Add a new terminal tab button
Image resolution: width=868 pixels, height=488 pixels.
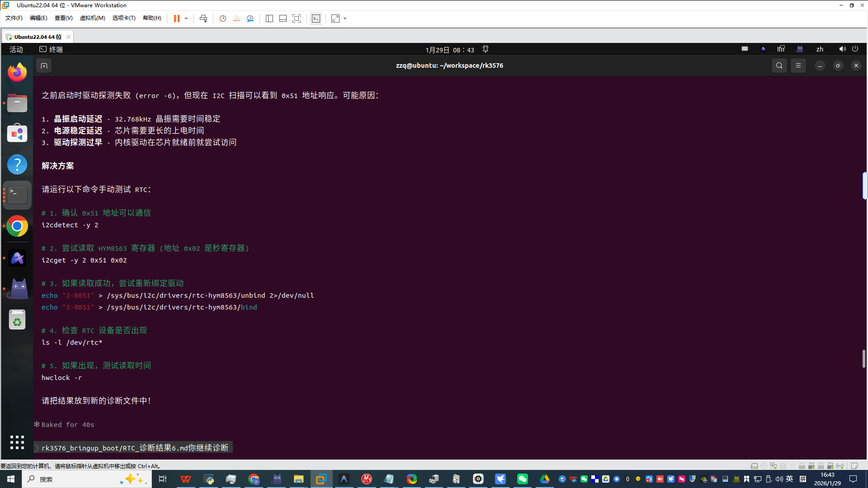click(x=44, y=66)
